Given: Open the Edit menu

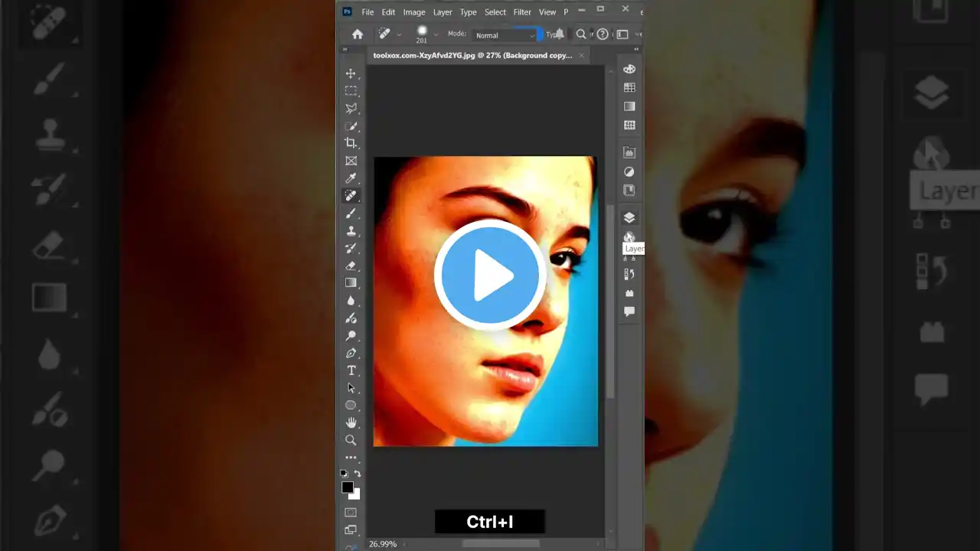Looking at the screenshot, I should [389, 12].
